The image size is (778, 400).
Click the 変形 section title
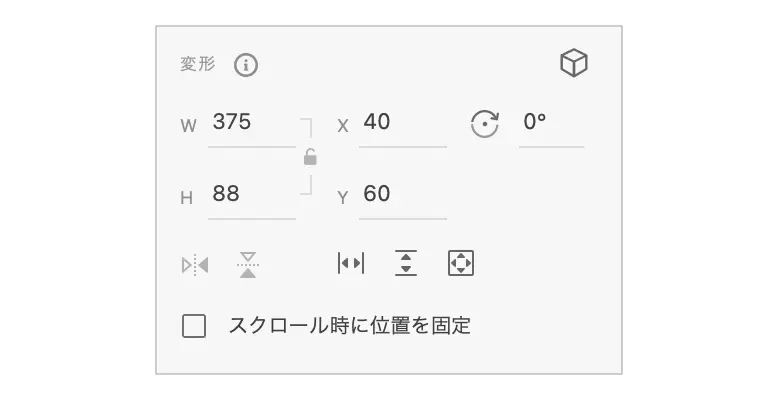point(197,65)
